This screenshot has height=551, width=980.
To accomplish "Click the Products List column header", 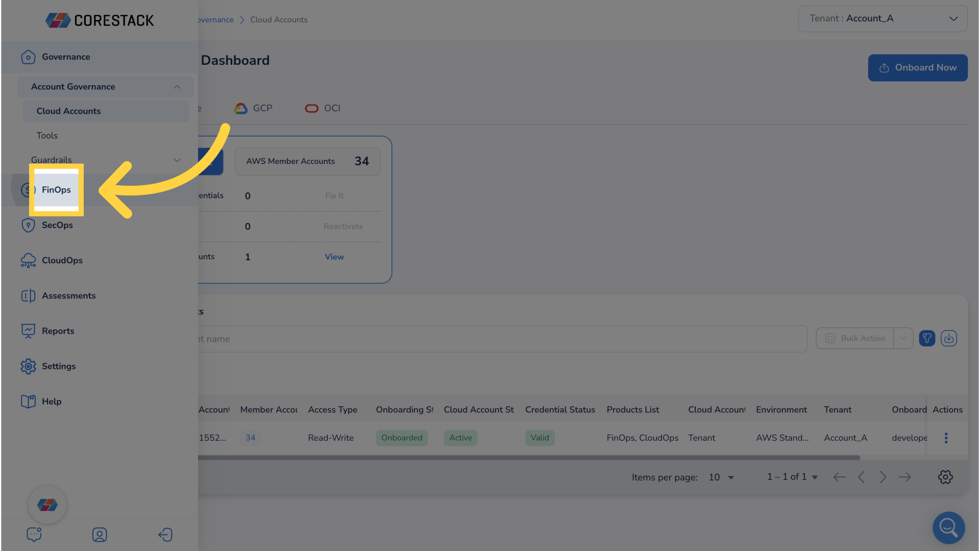I will tap(633, 410).
